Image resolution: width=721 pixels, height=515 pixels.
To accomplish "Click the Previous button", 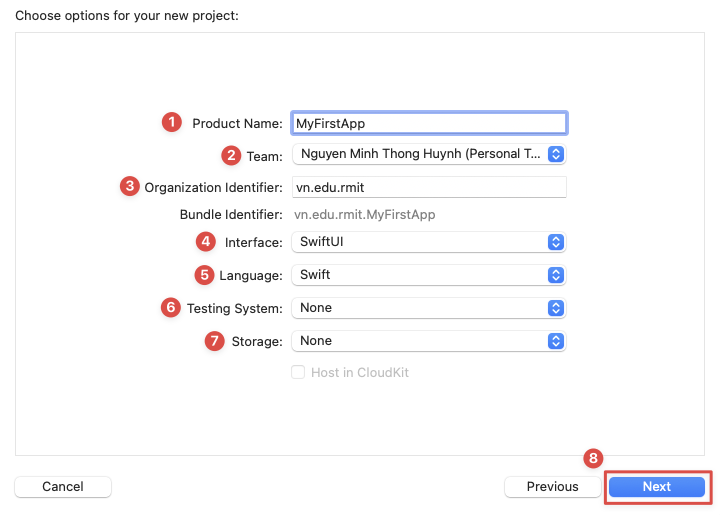I will [x=552, y=486].
